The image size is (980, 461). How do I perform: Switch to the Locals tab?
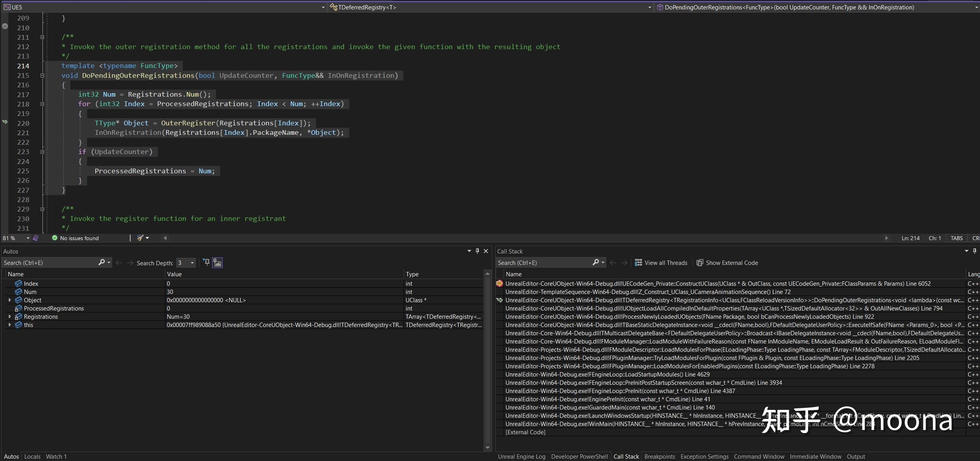click(x=32, y=456)
